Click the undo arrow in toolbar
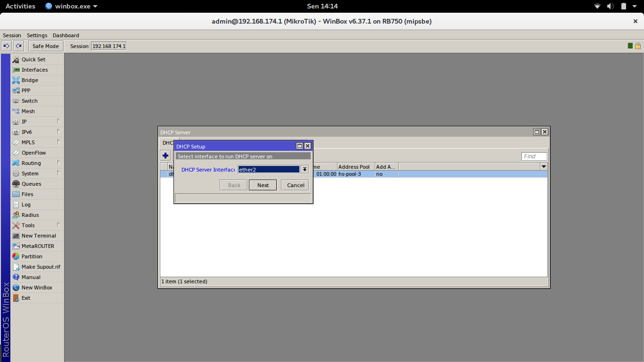The height and width of the screenshot is (362, 644). pos(7,46)
